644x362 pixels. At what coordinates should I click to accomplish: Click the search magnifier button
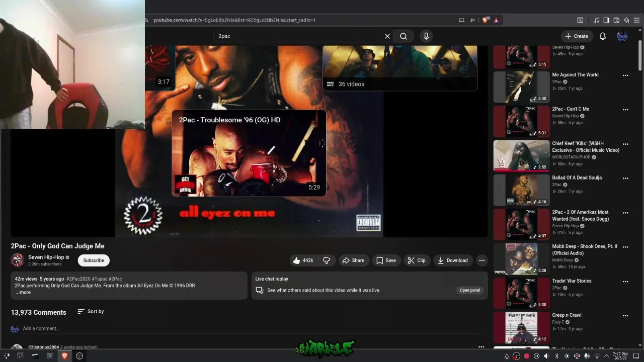tap(404, 36)
